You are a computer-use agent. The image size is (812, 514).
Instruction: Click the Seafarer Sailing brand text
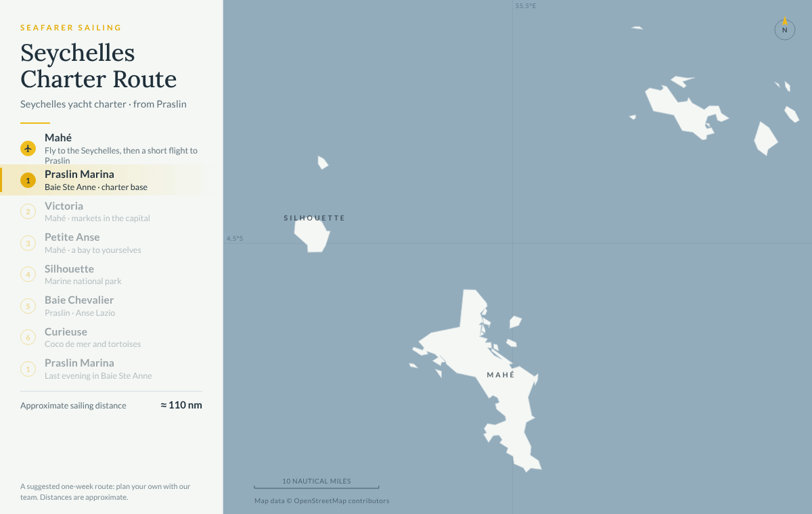[71, 28]
